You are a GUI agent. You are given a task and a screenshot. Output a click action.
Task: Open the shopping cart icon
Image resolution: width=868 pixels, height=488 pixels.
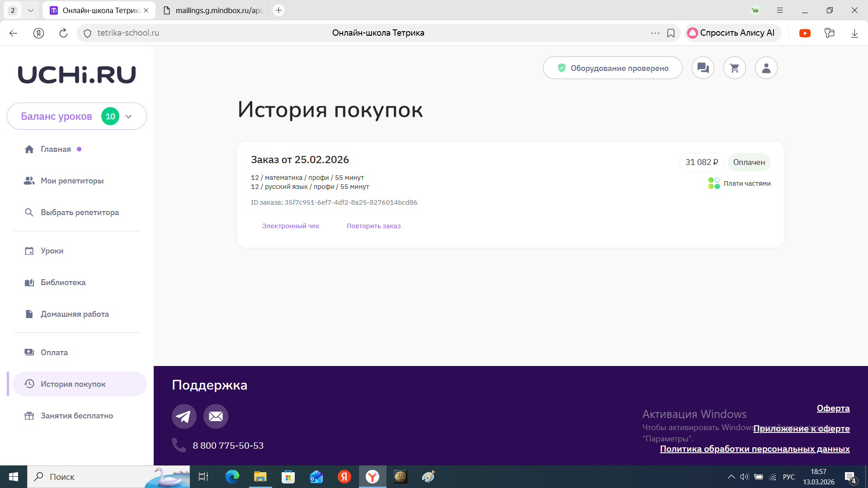pos(734,68)
